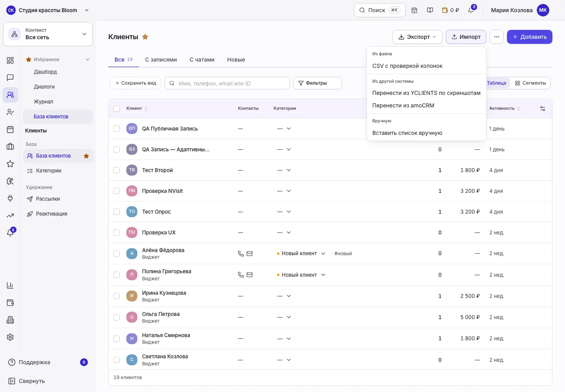Image resolution: width=565 pixels, height=392 pixels.
Task: Click the phone icon for Алёна Фёдорова
Action: [x=241, y=254]
